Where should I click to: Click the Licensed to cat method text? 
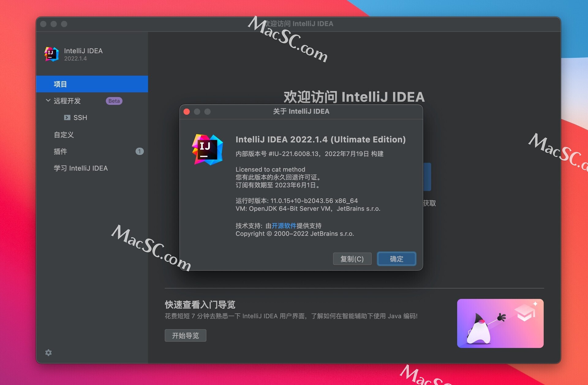point(270,170)
